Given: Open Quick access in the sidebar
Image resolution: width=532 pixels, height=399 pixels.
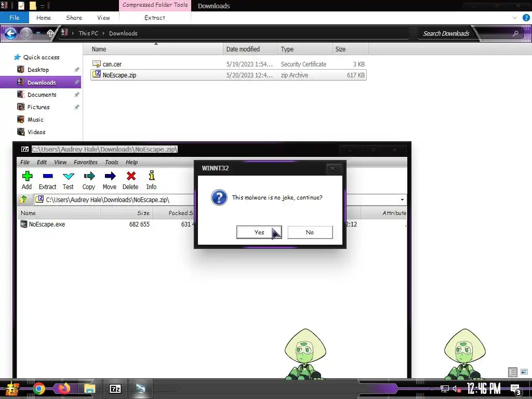Looking at the screenshot, I should pos(41,57).
